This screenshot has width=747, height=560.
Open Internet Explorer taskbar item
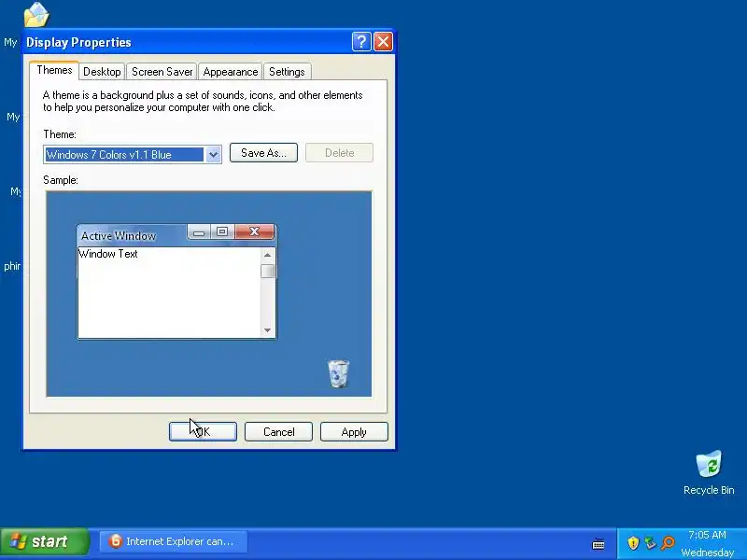tap(174, 541)
